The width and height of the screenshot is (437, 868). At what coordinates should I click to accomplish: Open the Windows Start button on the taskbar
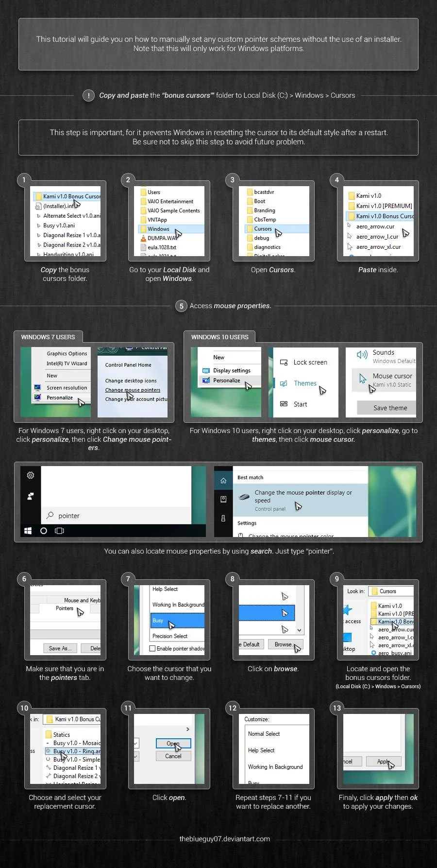(28, 531)
